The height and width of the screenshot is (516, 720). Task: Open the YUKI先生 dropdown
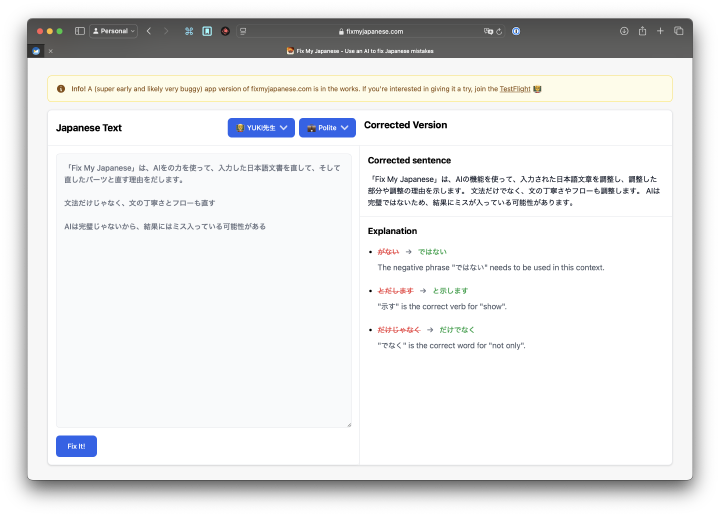(261, 128)
